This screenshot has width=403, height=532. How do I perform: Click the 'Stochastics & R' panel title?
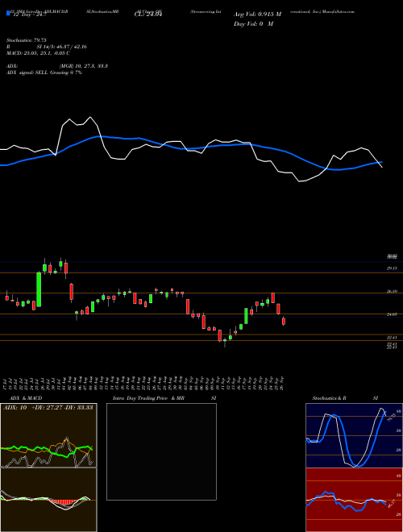[330, 398]
